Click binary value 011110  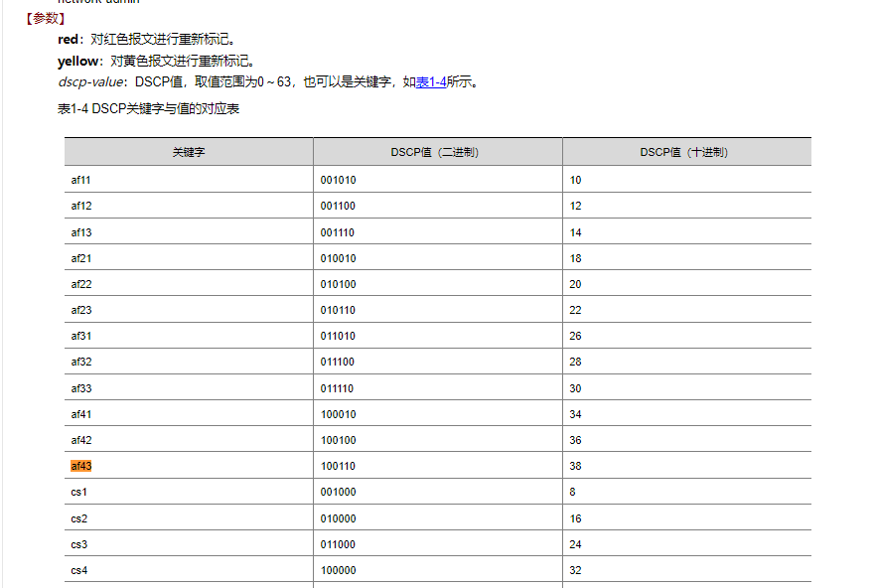click(x=337, y=388)
